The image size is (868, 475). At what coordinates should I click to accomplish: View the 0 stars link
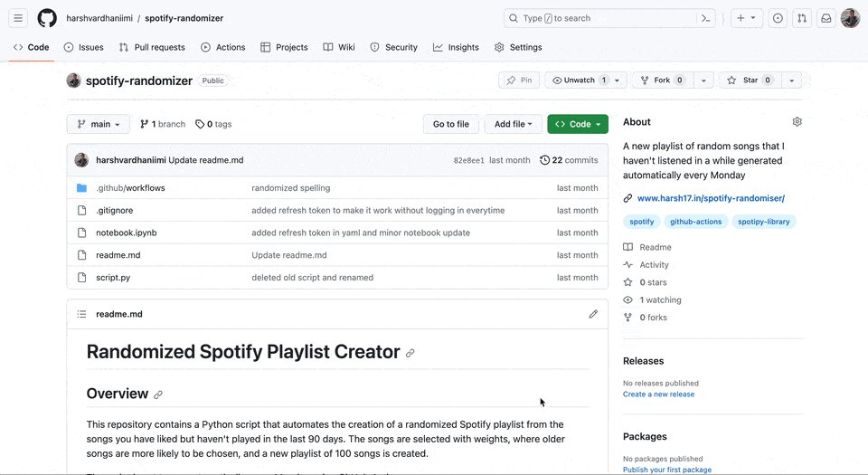point(645,282)
